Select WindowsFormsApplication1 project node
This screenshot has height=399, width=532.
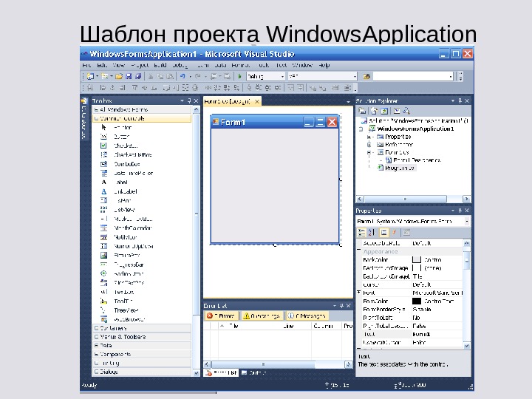point(415,129)
